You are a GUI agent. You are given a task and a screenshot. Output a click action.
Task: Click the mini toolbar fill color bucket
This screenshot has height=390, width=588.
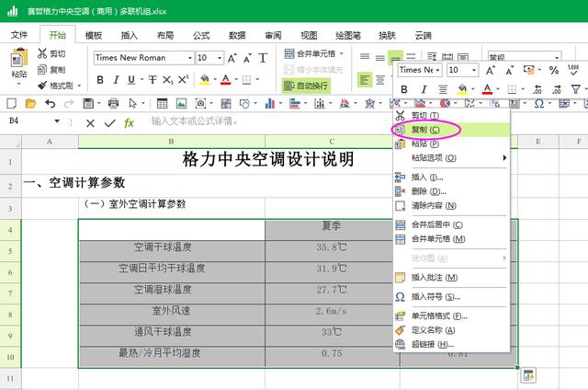[462, 89]
